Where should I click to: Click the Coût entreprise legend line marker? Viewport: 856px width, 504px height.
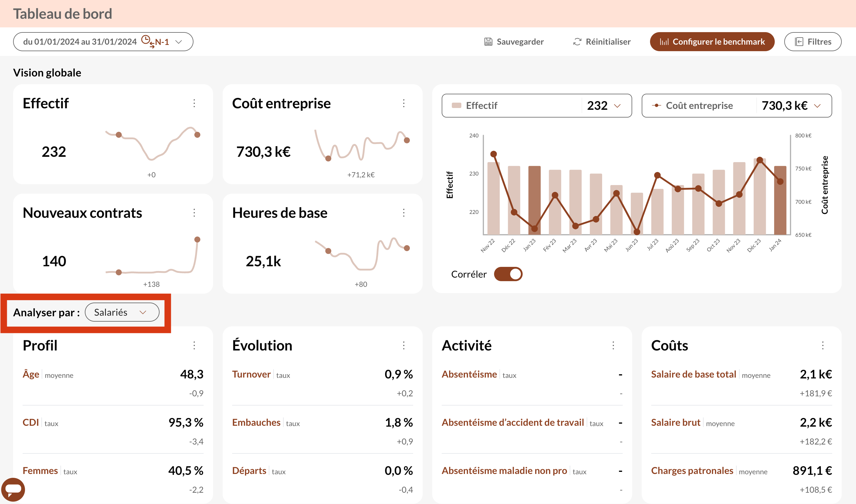pyautogui.click(x=656, y=106)
